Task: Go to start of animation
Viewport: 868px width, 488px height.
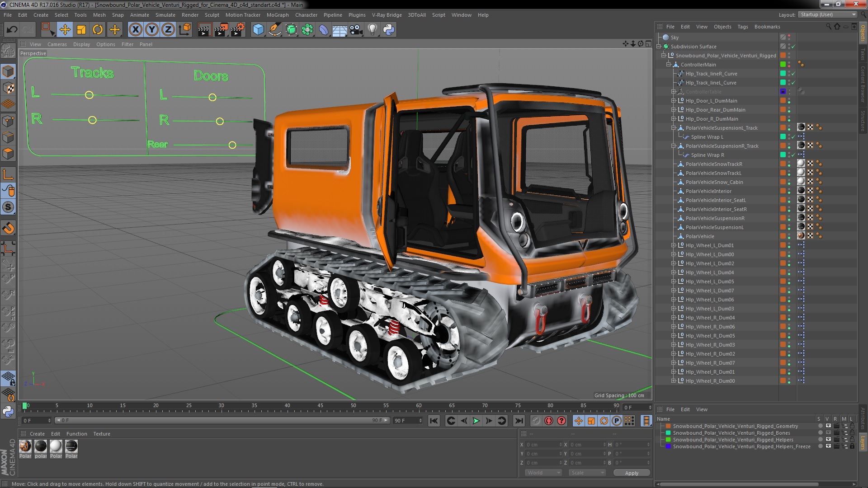Action: (434, 421)
